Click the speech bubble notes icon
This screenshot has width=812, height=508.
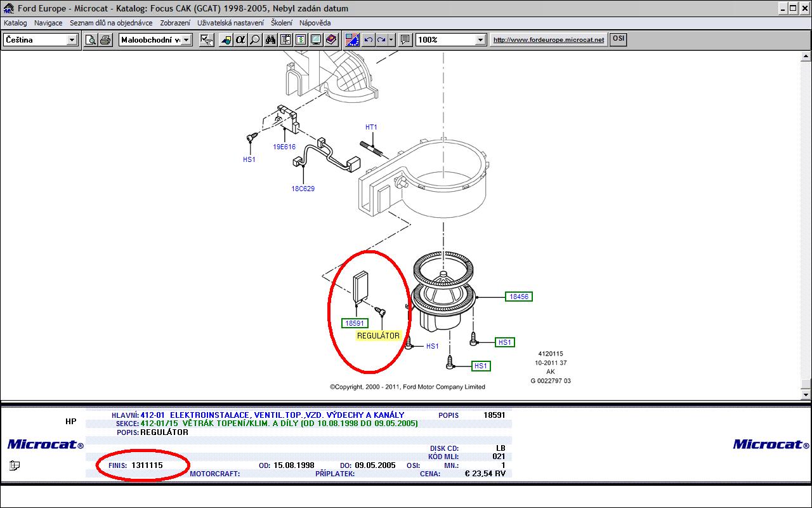(x=405, y=40)
